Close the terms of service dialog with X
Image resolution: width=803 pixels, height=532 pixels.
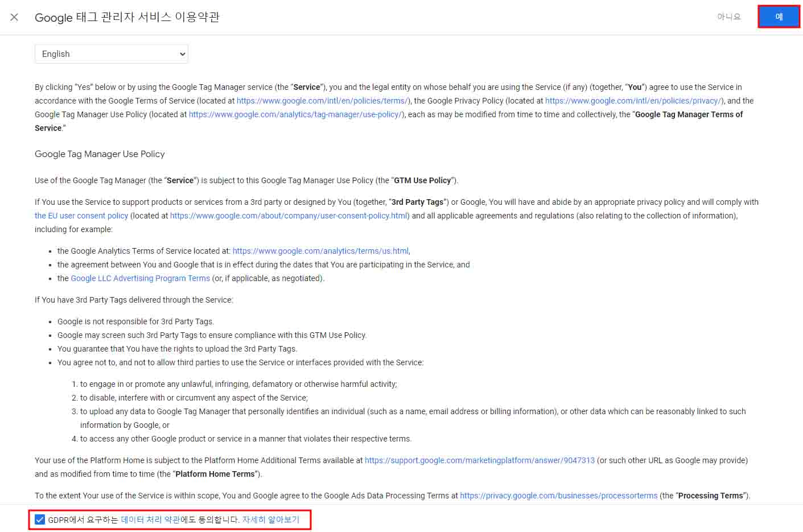[x=14, y=17]
